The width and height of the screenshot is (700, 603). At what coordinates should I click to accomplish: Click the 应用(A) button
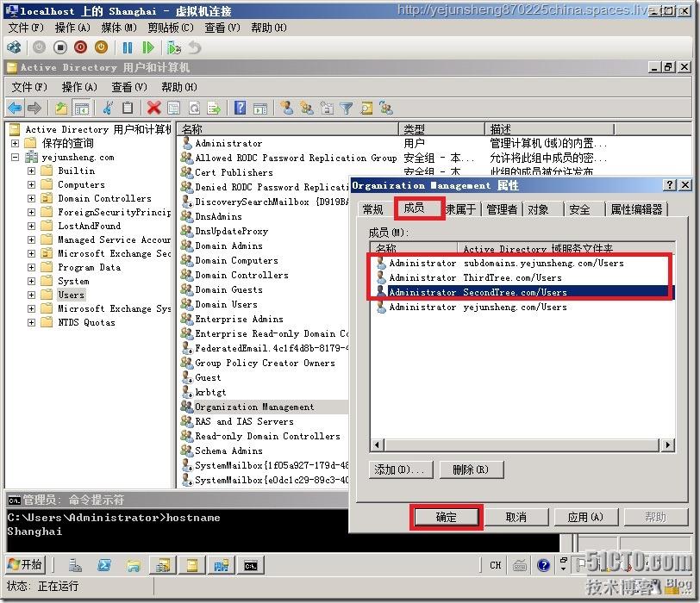tap(585, 517)
